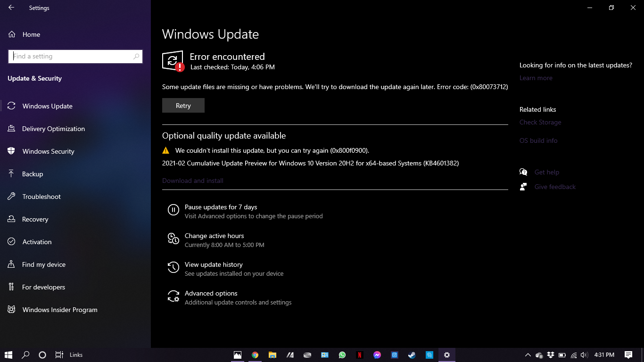Click the back arrow in Settings
Image resolution: width=644 pixels, height=362 pixels.
pos(11,8)
